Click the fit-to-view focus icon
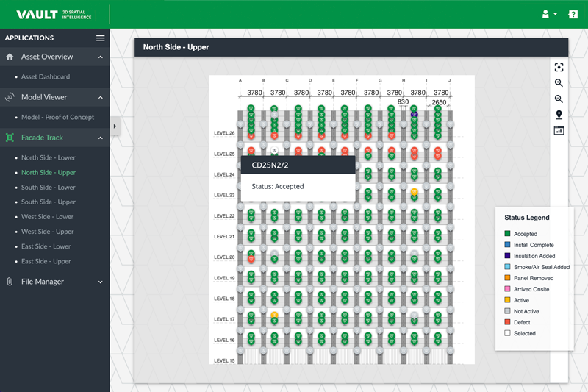Viewport: 588px width, 392px height. point(559,67)
